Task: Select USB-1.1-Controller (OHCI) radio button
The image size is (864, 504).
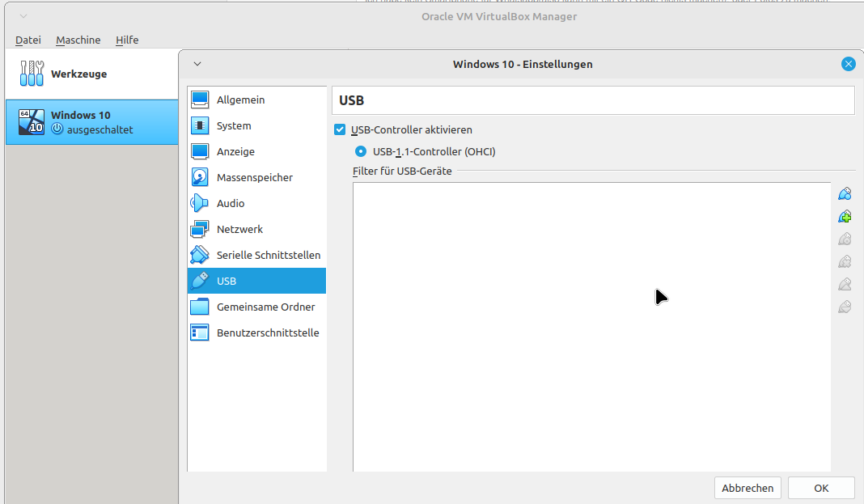Action: pyautogui.click(x=360, y=151)
